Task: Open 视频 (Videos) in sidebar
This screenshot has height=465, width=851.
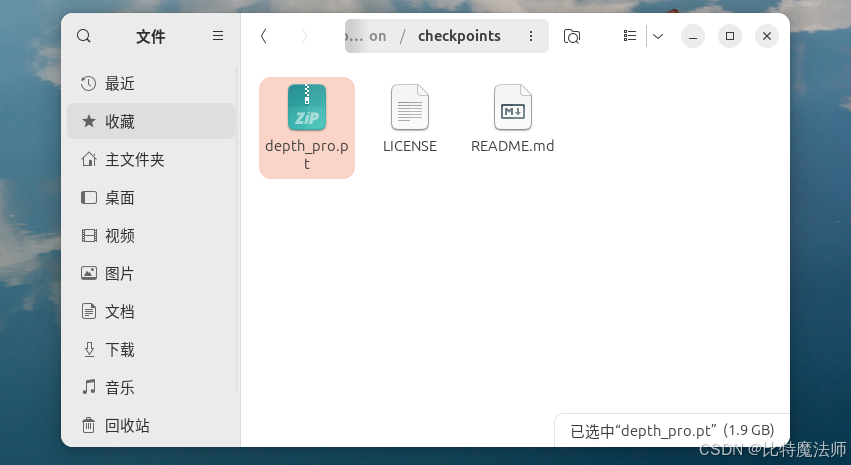Action: (x=151, y=235)
